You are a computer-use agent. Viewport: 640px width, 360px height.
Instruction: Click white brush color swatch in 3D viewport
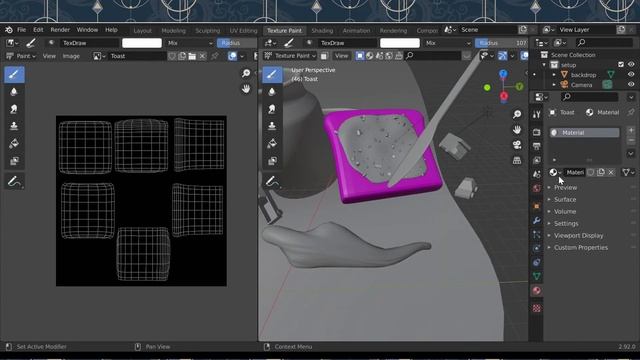click(x=400, y=43)
